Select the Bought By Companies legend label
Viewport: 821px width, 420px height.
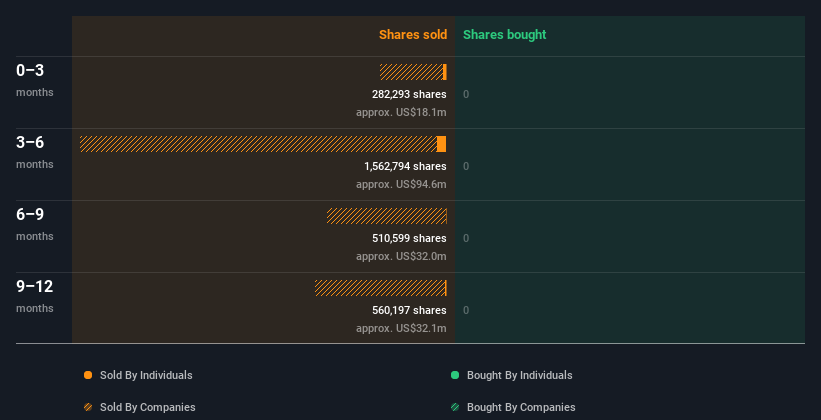521,407
